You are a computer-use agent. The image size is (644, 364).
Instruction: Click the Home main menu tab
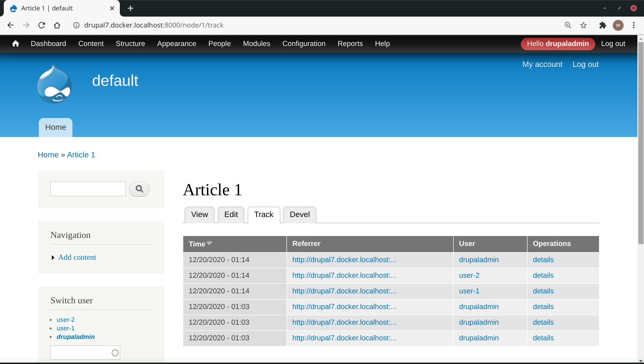point(55,127)
